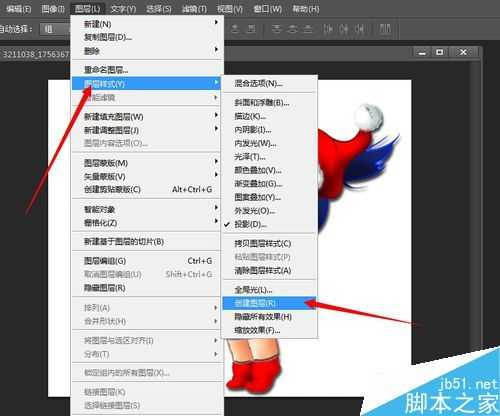Open the 选择(S) menu
Image resolution: width=500 pixels, height=416 pixels.
pyautogui.click(x=159, y=9)
